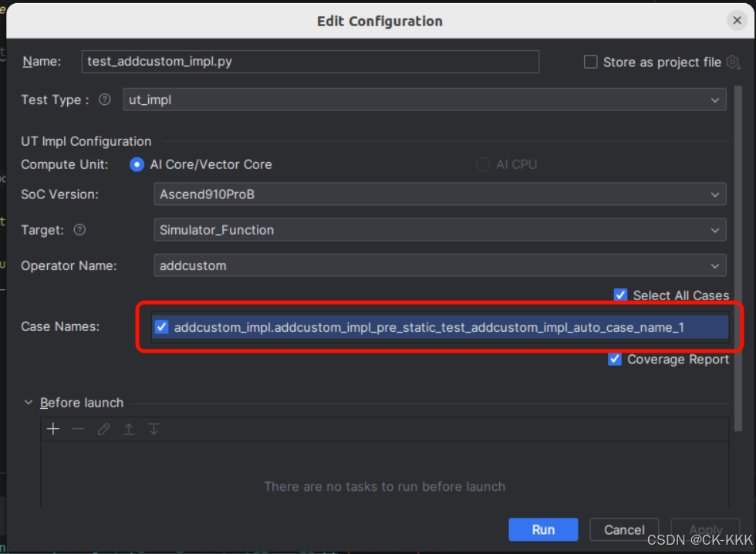756x554 pixels.
Task: Expand the Target Simulator_Function dropdown
Action: [x=440, y=230]
